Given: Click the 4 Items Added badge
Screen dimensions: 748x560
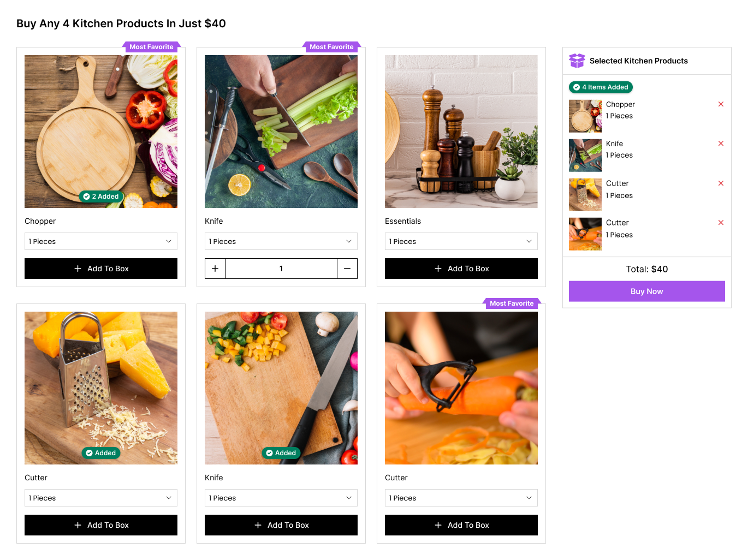Looking at the screenshot, I should tap(601, 87).
